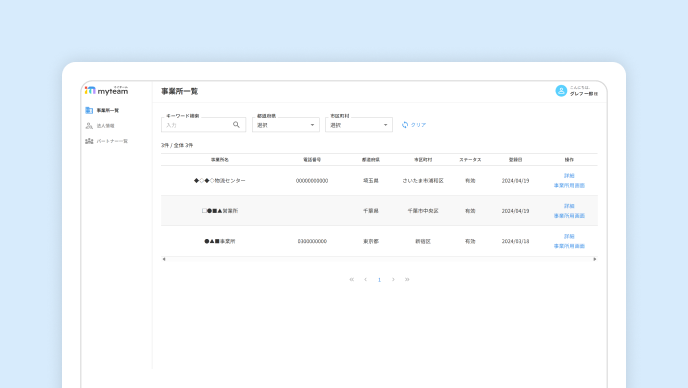Image resolution: width=688 pixels, height=388 pixels.
Task: Select page 1 in pagination
Action: coord(379,280)
